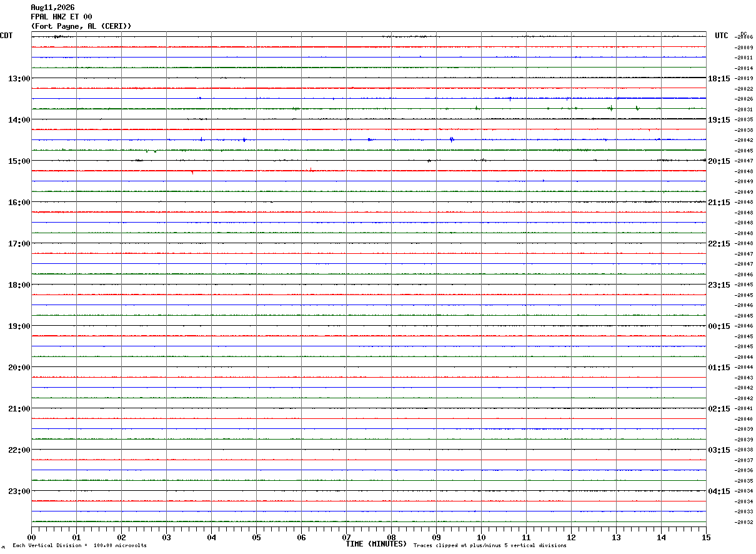Click the 00:15 UTC time label
Image resolution: width=756 pixels, height=554 pixels.
(719, 326)
